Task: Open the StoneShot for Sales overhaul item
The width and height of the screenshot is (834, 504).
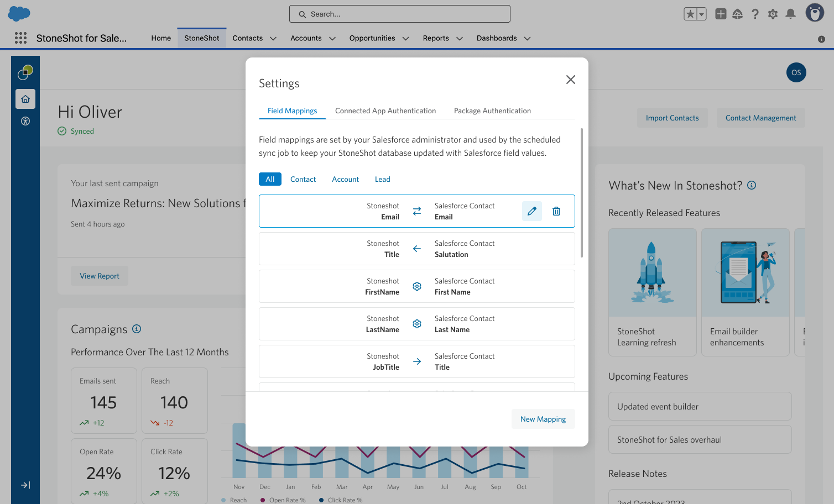Action: [x=700, y=439]
